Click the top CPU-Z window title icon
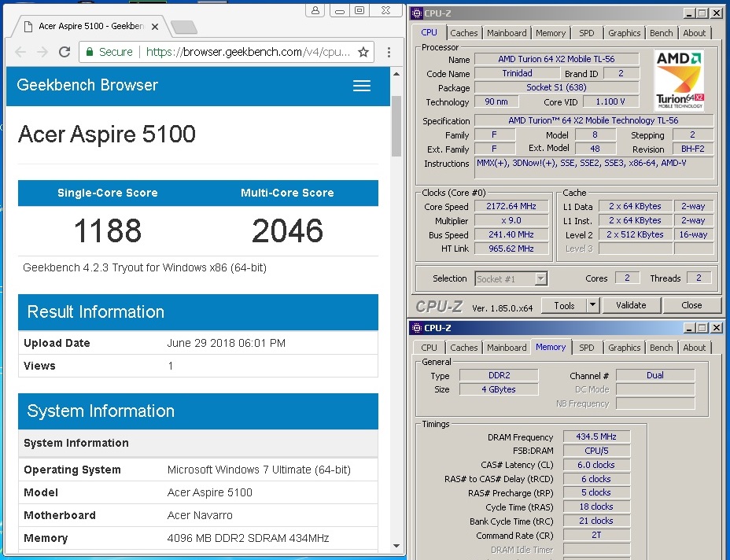The height and width of the screenshot is (560, 730). (x=417, y=13)
